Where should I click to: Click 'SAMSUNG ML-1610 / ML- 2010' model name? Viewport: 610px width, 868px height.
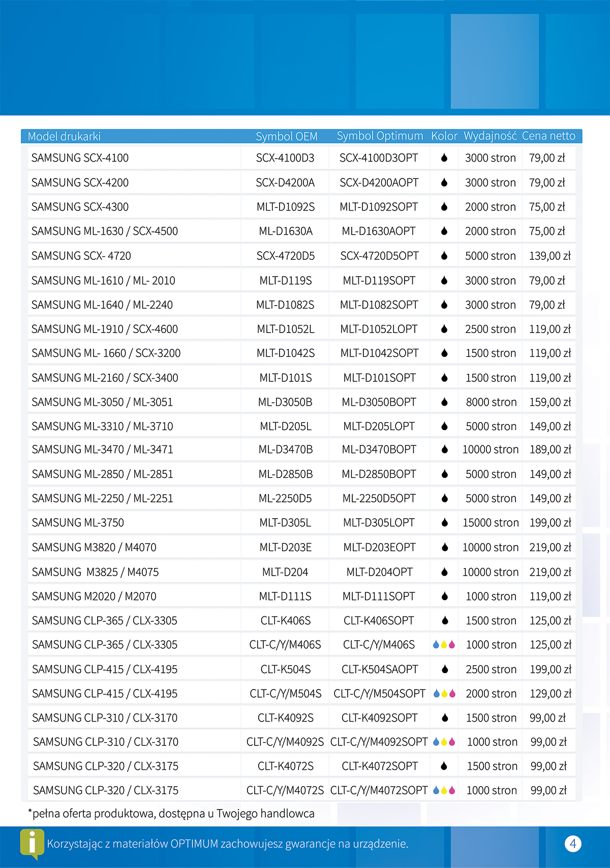click(x=103, y=280)
